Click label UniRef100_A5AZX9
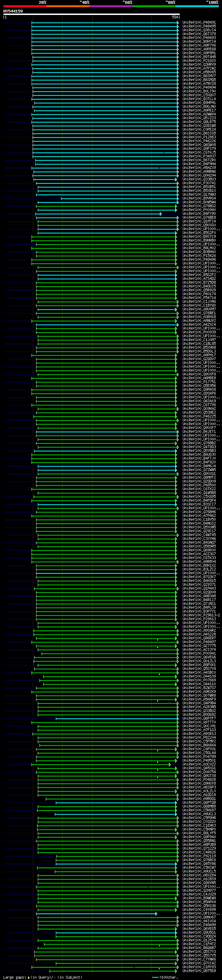Viewport: 222px width, 980px height. pyautogui.click(x=199, y=168)
